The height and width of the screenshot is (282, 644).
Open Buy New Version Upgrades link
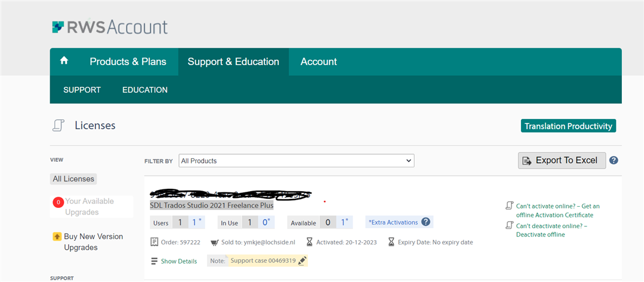(94, 242)
